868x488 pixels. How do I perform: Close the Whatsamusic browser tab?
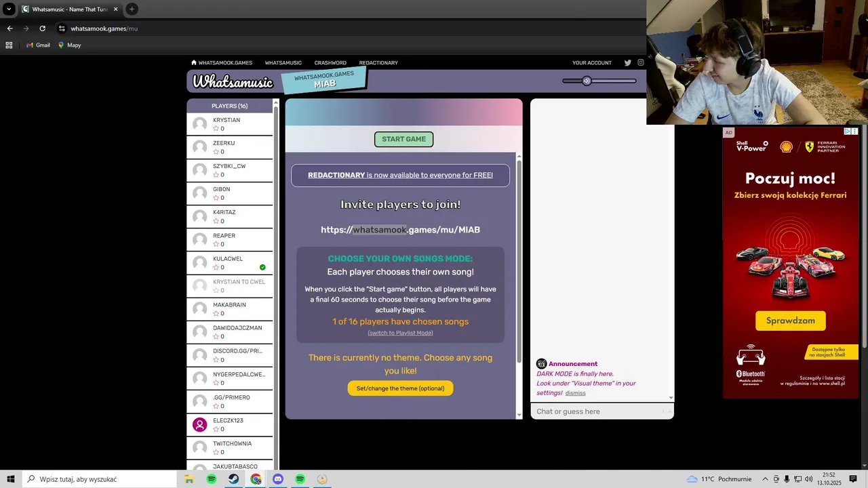[x=115, y=9]
